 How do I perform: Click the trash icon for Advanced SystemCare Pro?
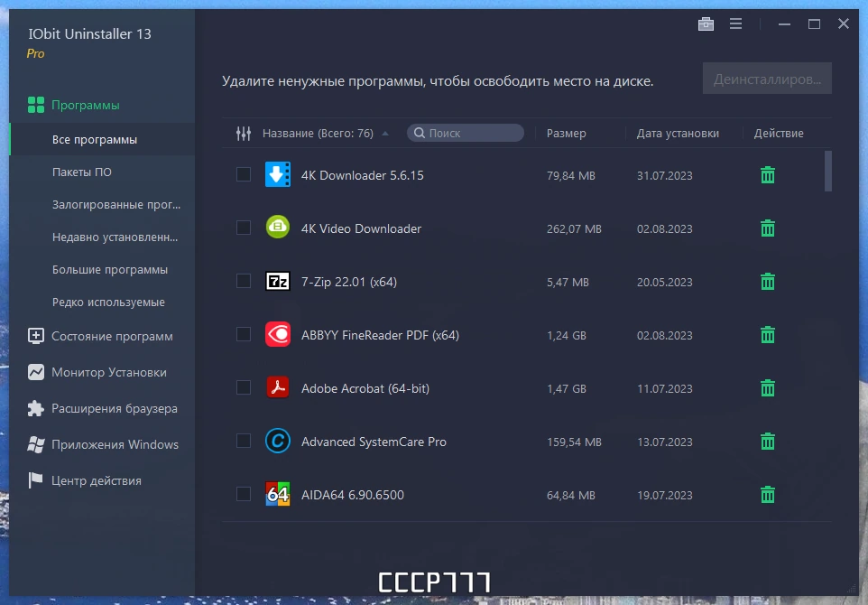tap(767, 442)
